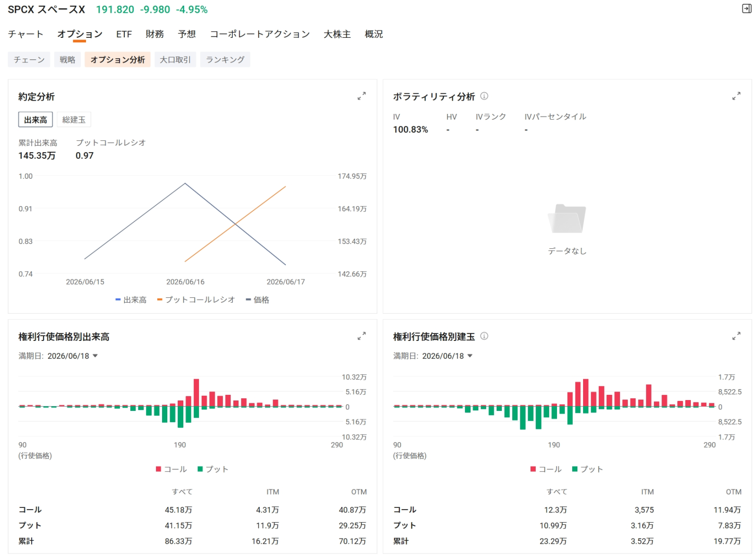Click put ITM 11.9万 in volume table
This screenshot has height=557, width=756.
point(267,525)
